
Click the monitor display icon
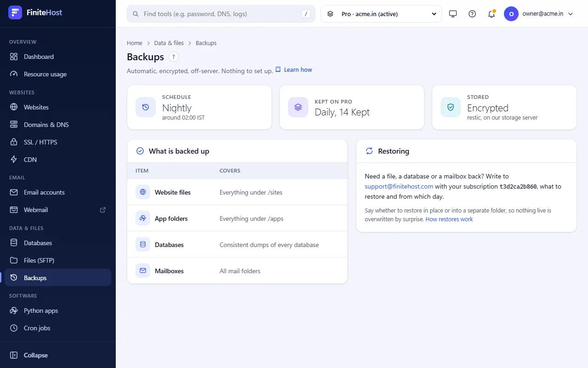tap(453, 14)
